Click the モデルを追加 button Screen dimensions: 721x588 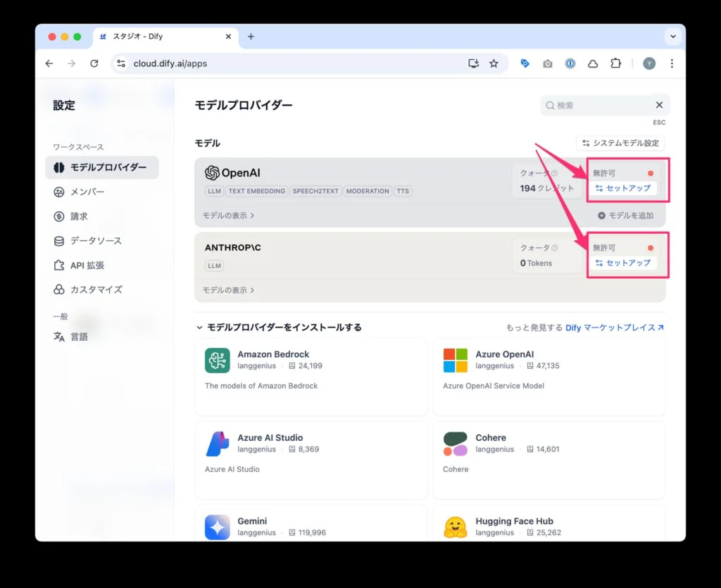(x=627, y=215)
